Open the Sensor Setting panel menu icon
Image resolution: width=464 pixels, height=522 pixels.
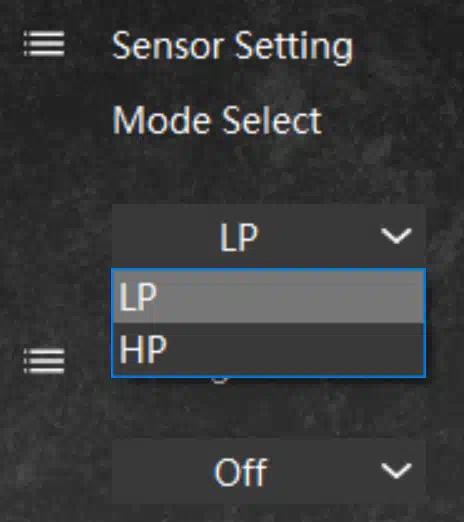point(44,44)
